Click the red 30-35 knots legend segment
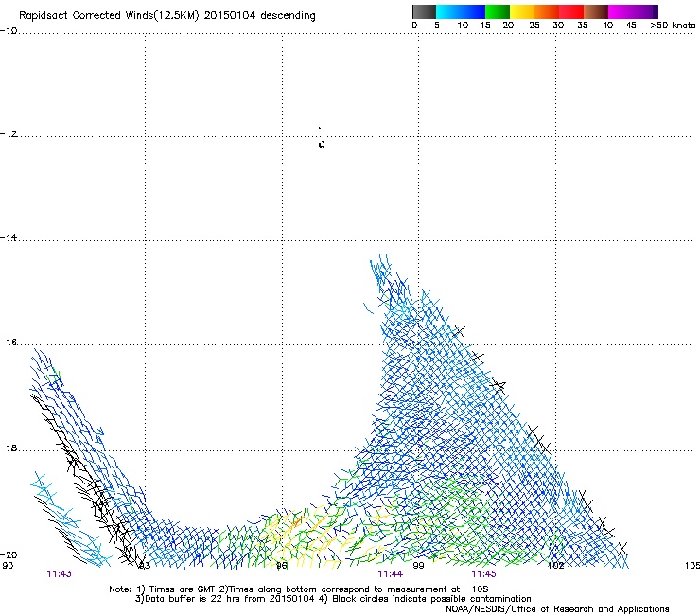 571,11
